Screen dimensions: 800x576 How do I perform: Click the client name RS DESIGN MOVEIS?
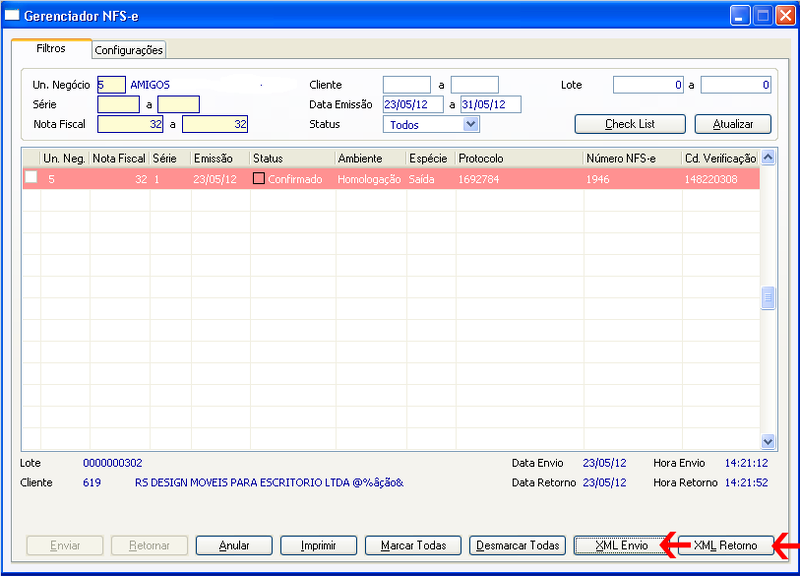click(x=269, y=482)
